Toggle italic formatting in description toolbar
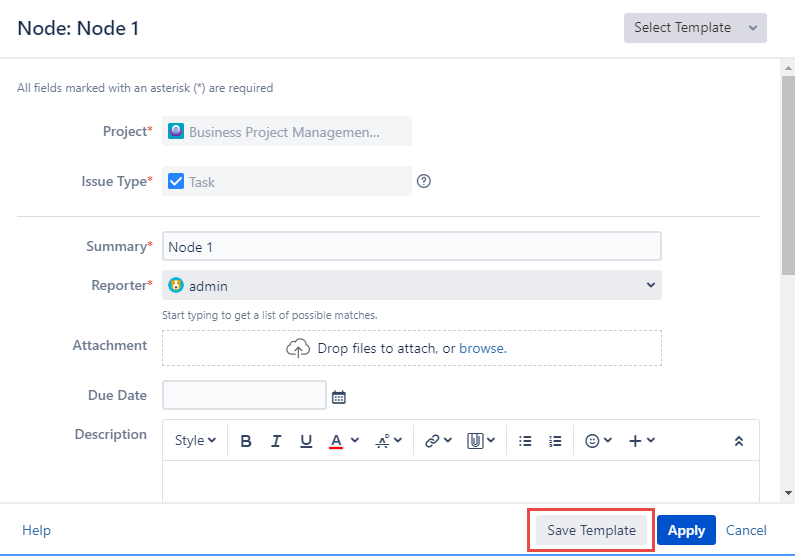Image resolution: width=795 pixels, height=556 pixels. tap(276, 441)
